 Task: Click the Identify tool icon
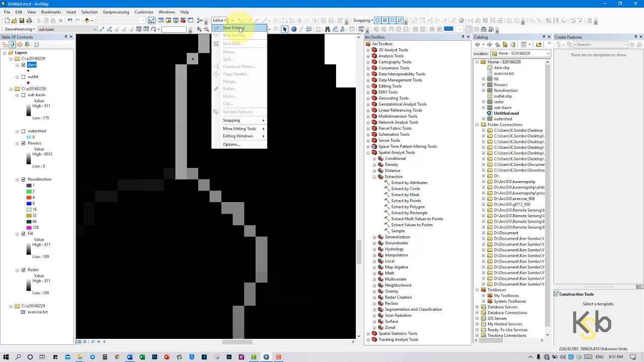pos(294,29)
